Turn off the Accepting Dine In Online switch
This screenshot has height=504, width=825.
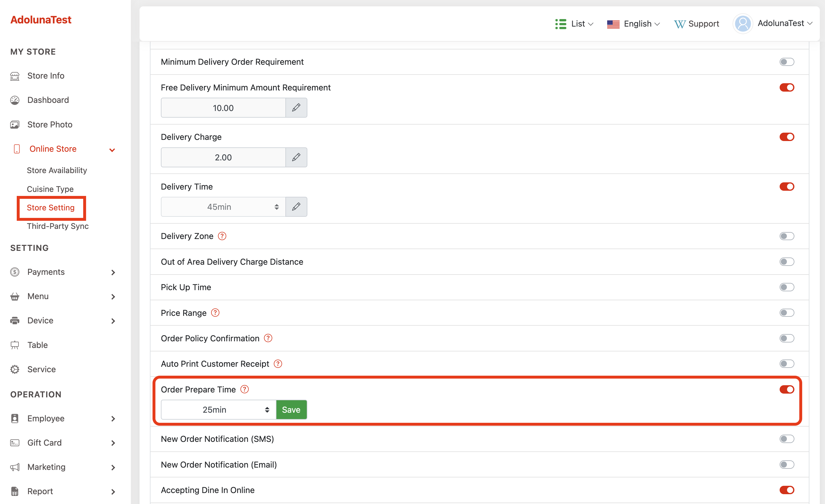pyautogui.click(x=787, y=490)
